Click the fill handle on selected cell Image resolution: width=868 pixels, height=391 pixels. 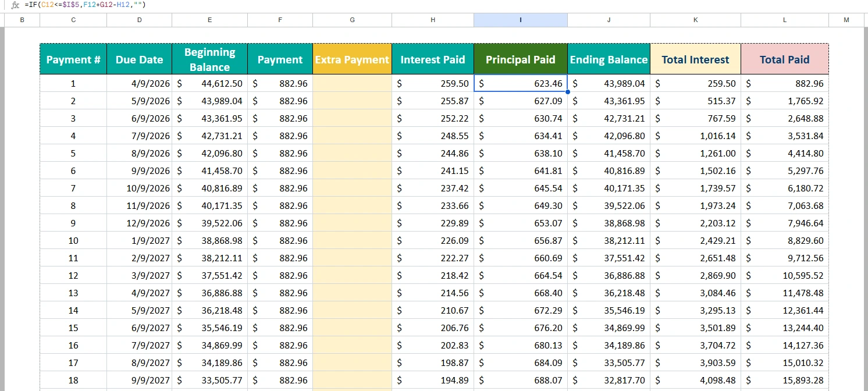pyautogui.click(x=567, y=91)
